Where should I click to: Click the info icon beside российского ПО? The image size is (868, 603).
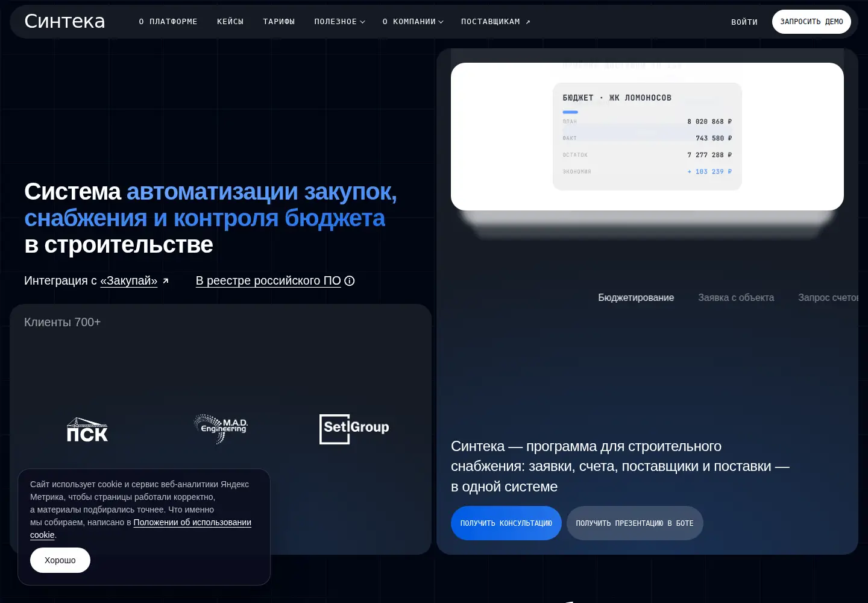pyautogui.click(x=350, y=280)
